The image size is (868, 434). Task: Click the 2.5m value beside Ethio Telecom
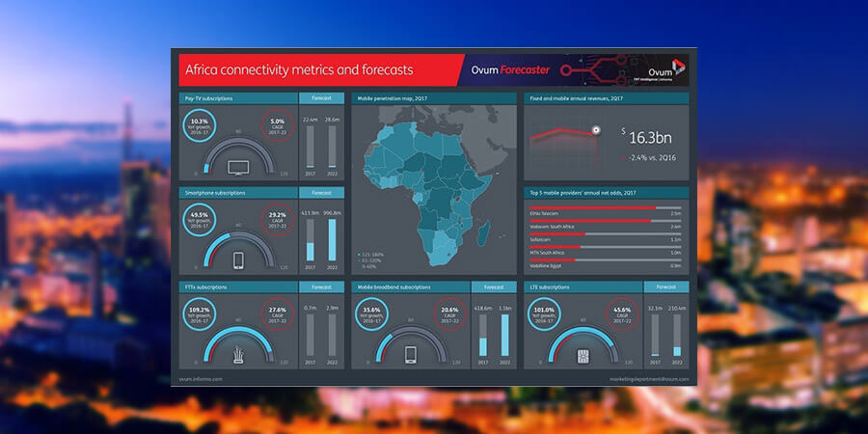675,213
